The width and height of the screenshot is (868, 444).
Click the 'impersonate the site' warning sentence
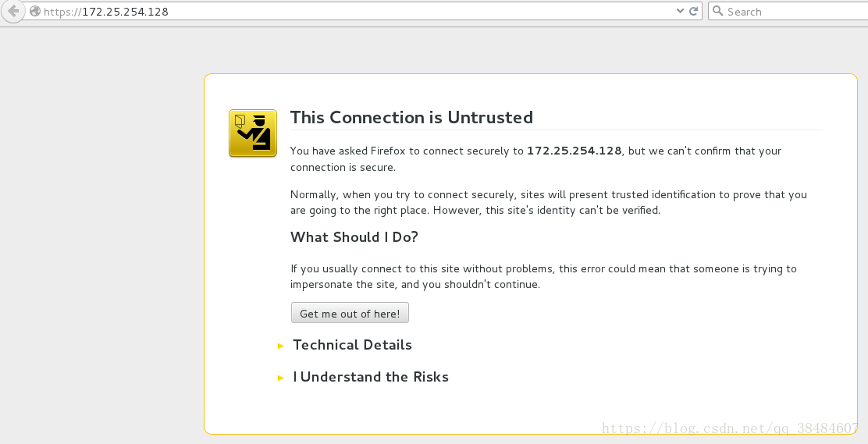coord(415,285)
